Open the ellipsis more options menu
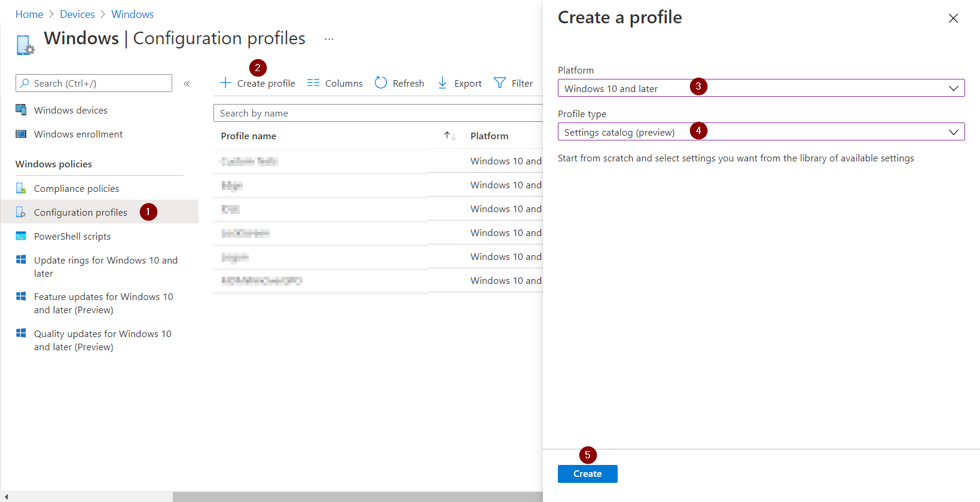The image size is (980, 502). [329, 39]
